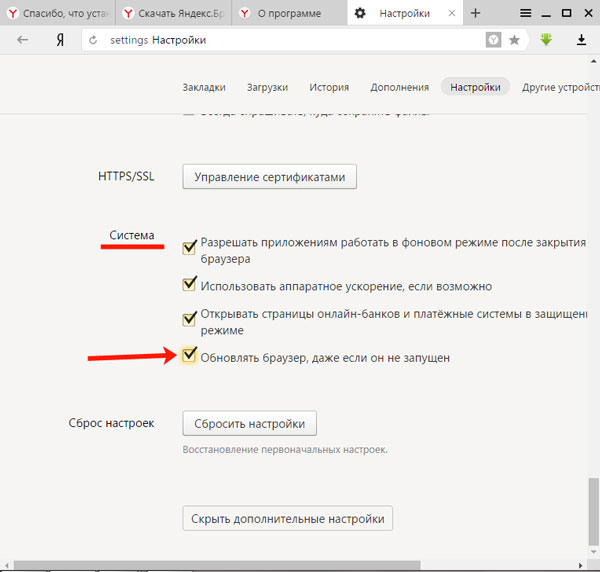Click the 'Управление сертификатами' button
The image size is (600, 572).
(269, 177)
